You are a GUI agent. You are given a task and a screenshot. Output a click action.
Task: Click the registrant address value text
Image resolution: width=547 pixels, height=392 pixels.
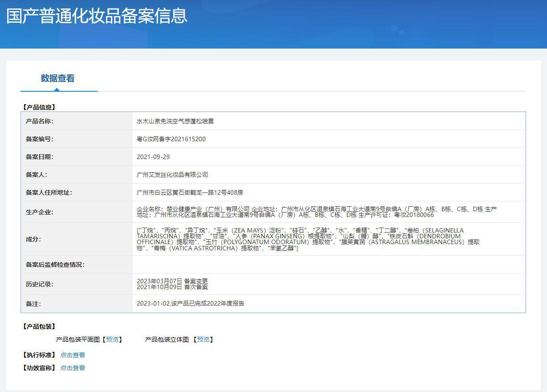(x=190, y=192)
